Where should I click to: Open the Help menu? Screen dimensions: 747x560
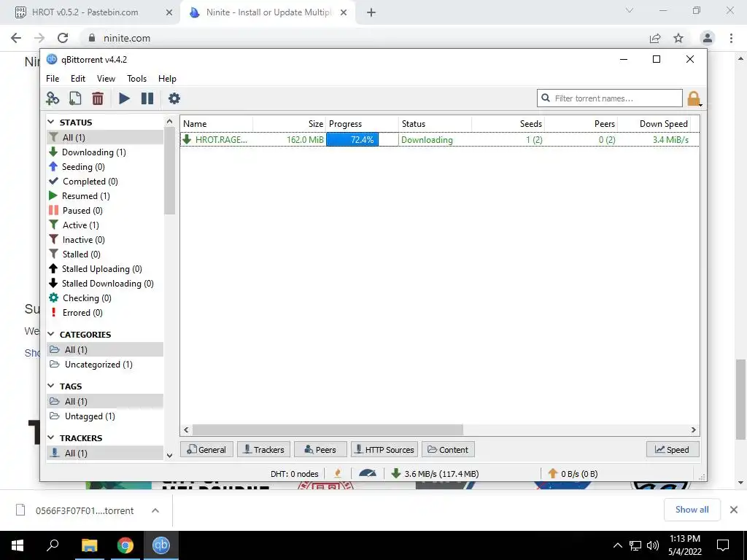[x=167, y=79]
